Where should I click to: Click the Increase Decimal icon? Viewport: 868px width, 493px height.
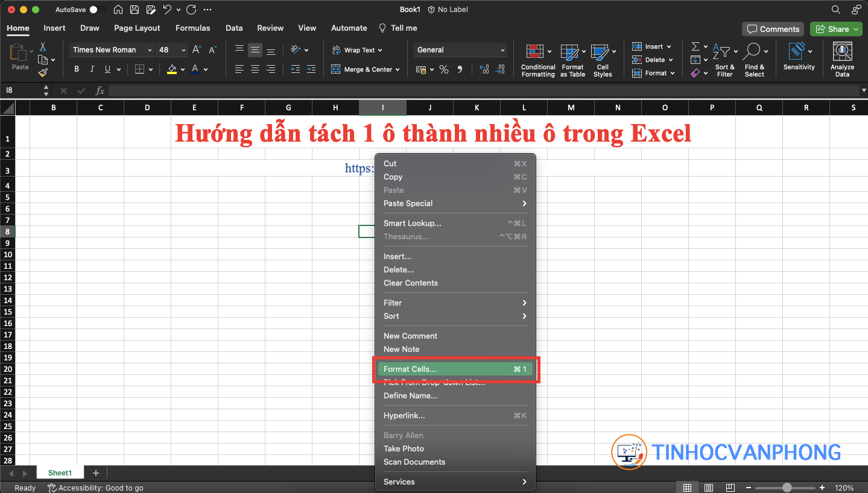[484, 70]
